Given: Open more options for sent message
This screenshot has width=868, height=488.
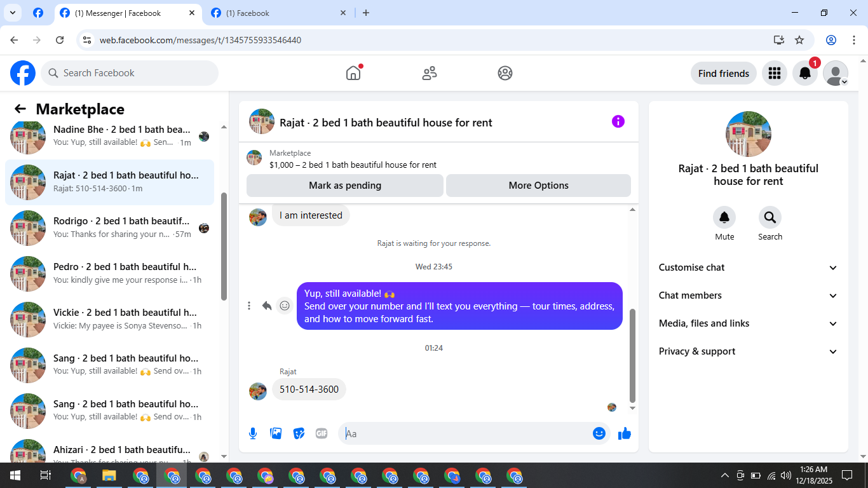Looking at the screenshot, I should (x=249, y=306).
